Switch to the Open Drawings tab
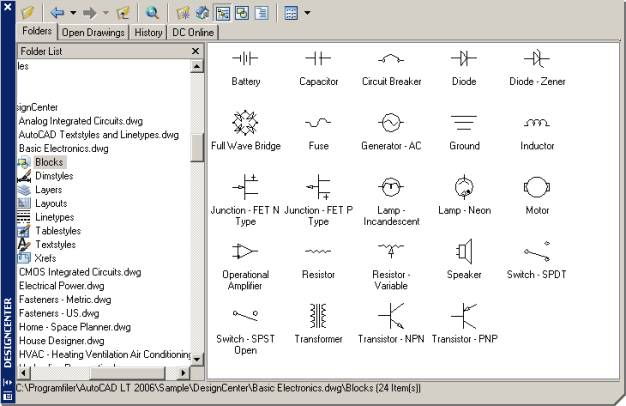 pyautogui.click(x=93, y=33)
